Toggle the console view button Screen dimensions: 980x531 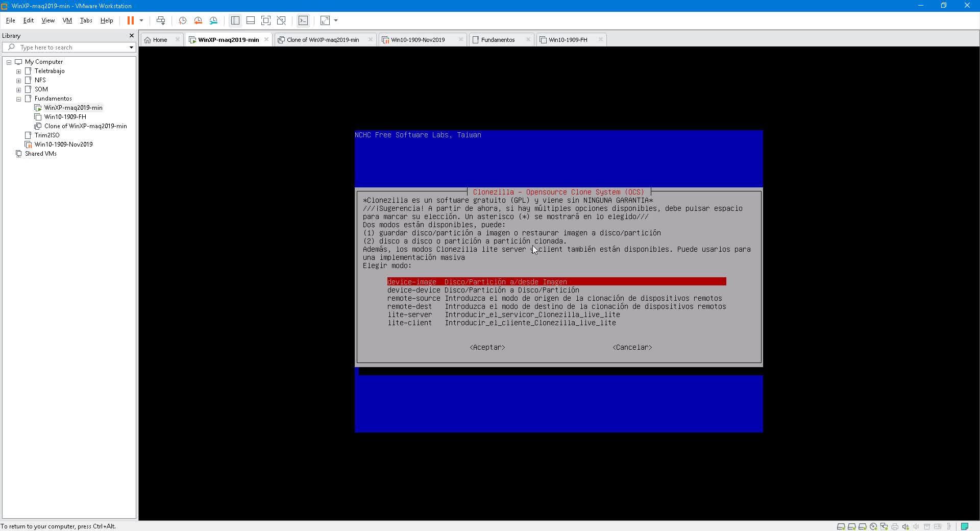(x=303, y=20)
